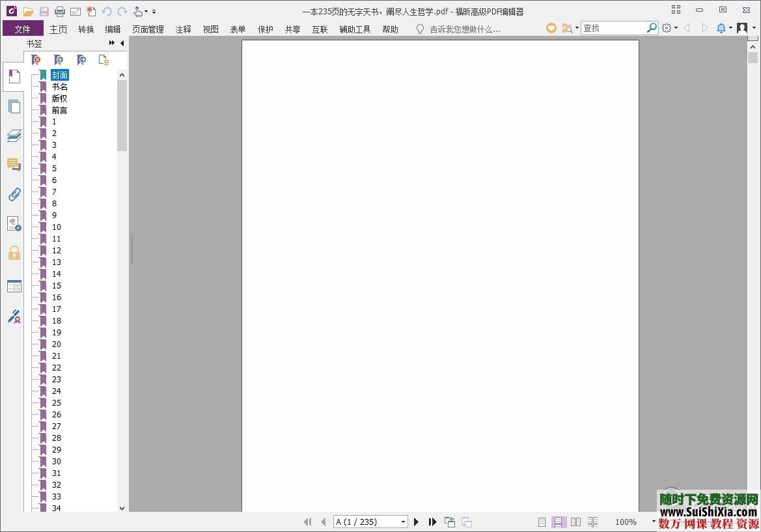
Task: Open the file attachments panel
Action: (14, 194)
